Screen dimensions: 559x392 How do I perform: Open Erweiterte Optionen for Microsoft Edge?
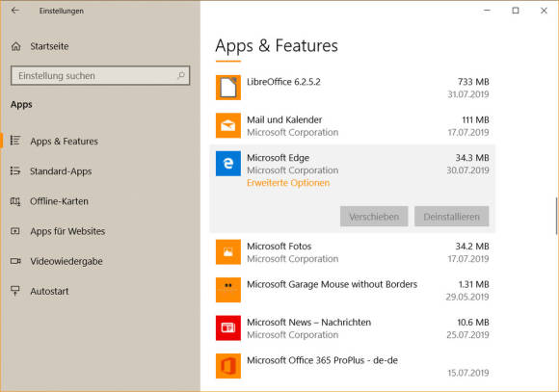click(288, 183)
